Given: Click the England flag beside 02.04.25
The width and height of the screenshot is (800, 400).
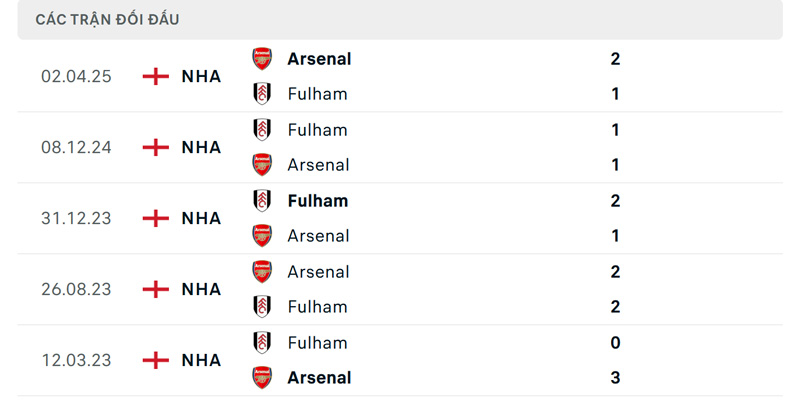Looking at the screenshot, I should coord(156,76).
